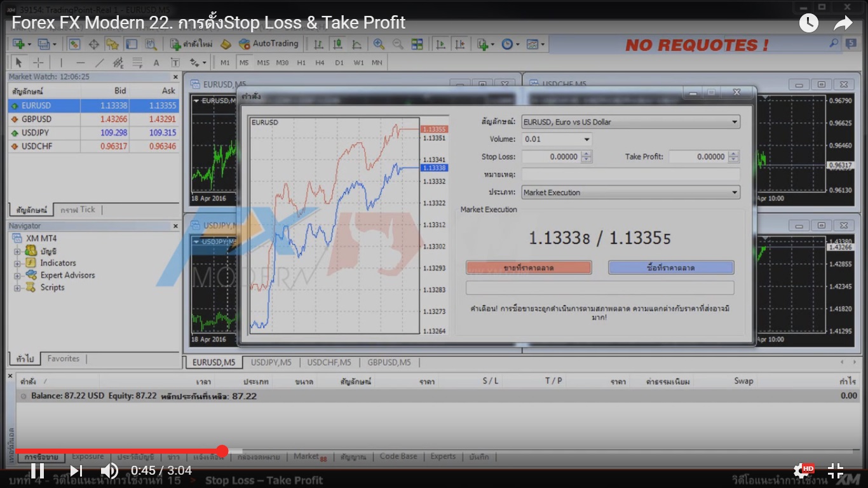Select the Fibonacci Retracement tool
Screen dimensions: 868x488
[137, 62]
